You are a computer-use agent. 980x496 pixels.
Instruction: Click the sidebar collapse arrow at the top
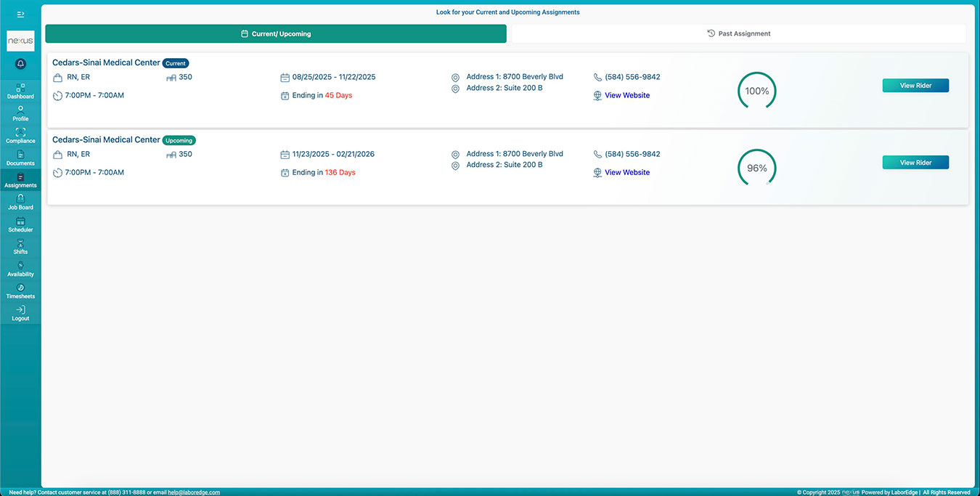(20, 13)
